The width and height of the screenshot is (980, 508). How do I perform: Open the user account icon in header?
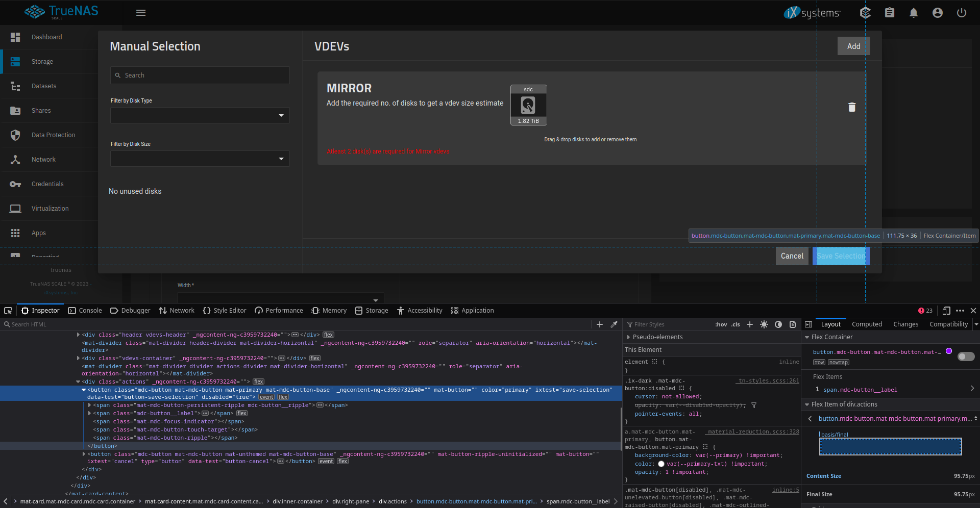pyautogui.click(x=938, y=13)
